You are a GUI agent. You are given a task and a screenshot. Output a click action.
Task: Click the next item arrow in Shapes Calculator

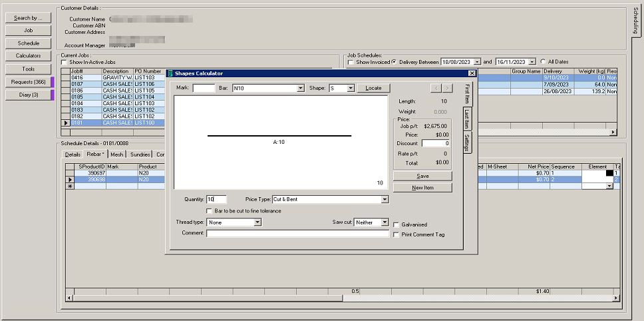(448, 88)
